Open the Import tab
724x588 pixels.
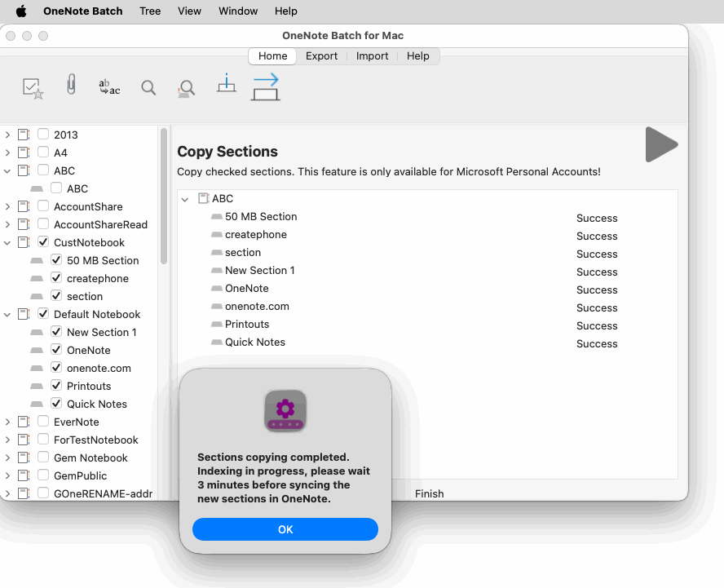coord(372,56)
